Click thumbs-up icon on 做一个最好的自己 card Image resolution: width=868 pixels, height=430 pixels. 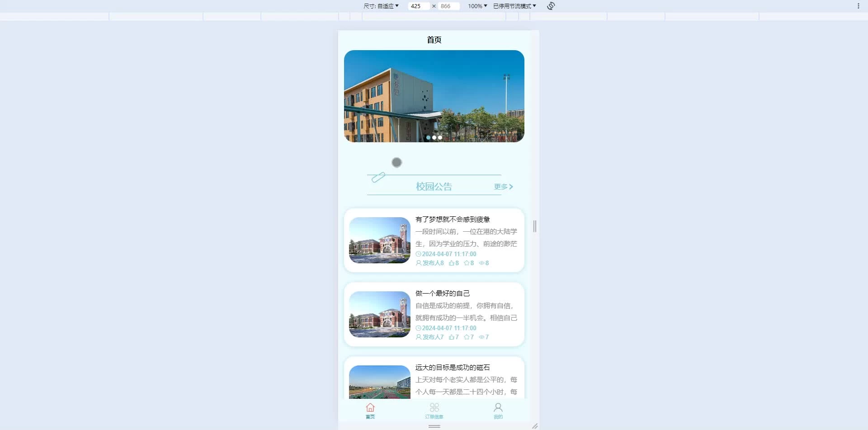point(451,337)
